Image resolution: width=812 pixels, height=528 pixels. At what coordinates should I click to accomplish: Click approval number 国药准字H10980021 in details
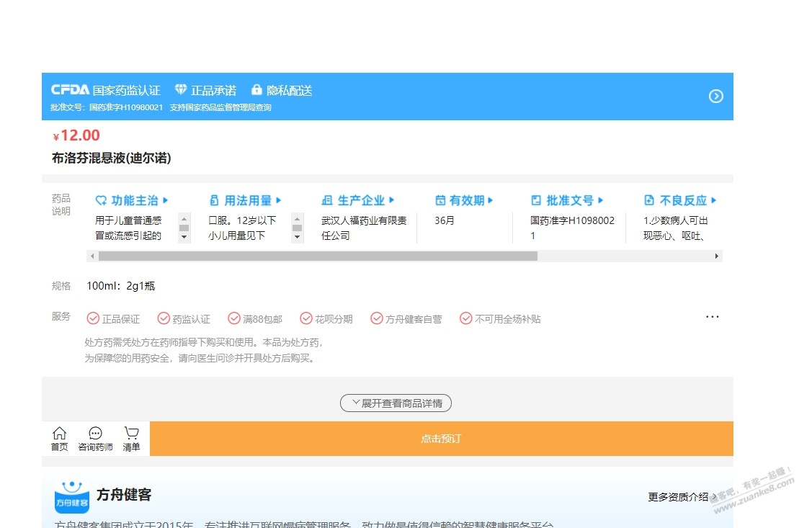[572, 228]
